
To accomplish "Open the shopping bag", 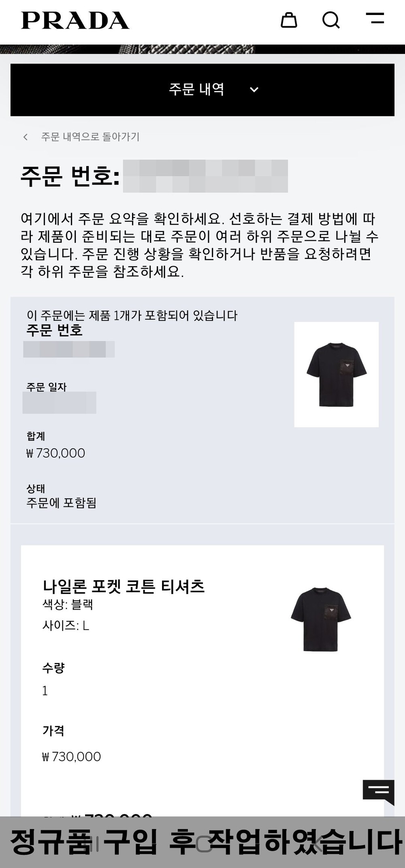I will (289, 20).
